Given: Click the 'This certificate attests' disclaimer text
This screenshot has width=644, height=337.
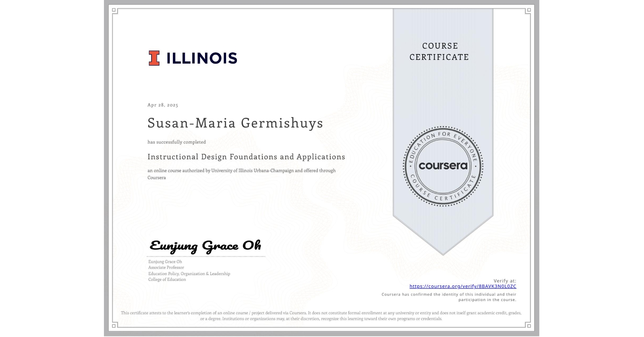Looking at the screenshot, I should 321,316.
